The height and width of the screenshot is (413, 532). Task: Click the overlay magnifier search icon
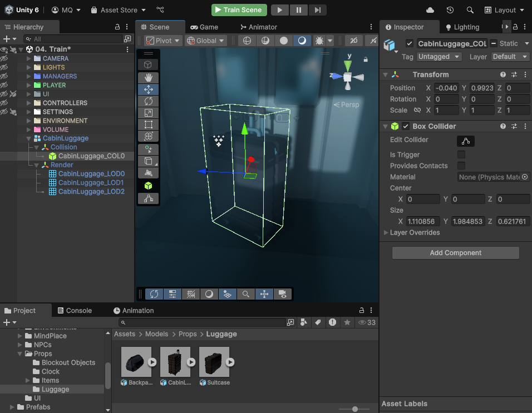(245, 294)
